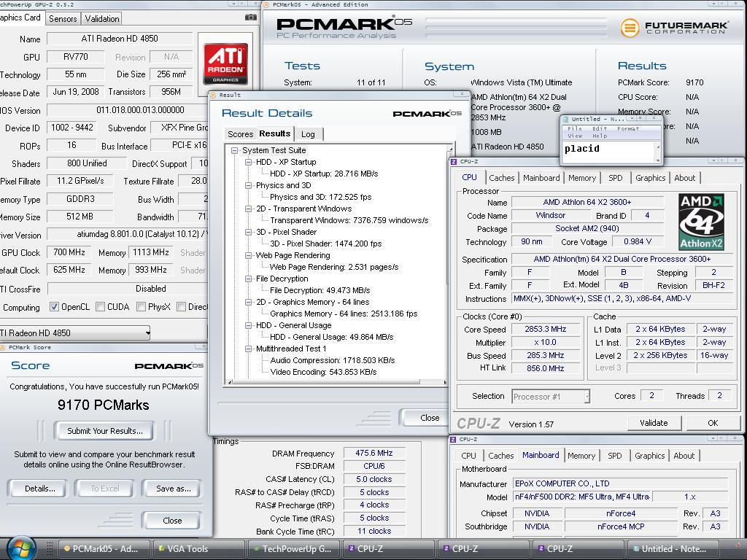Open Memory tab in upper CPU-Z window
Image resolution: width=747 pixels, height=560 pixels.
582,178
